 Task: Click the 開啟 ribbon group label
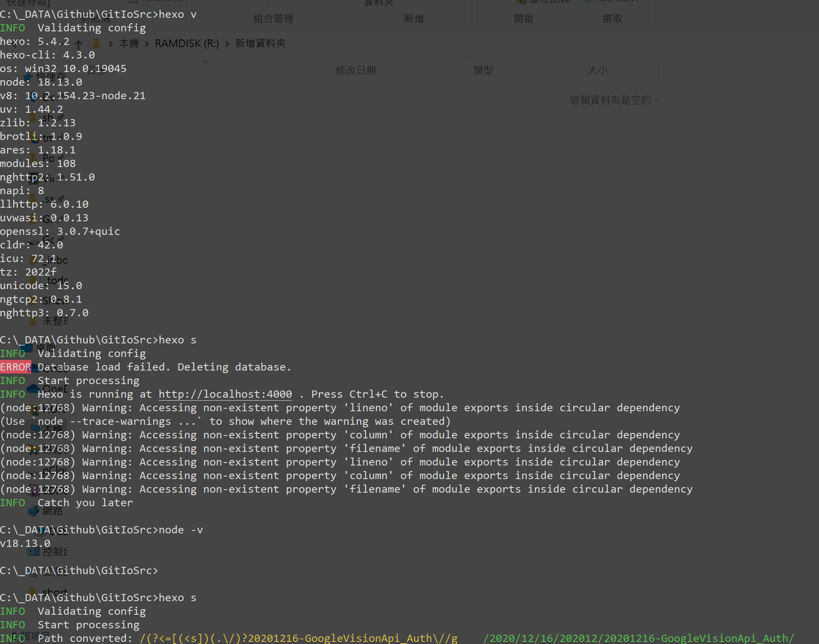(524, 19)
